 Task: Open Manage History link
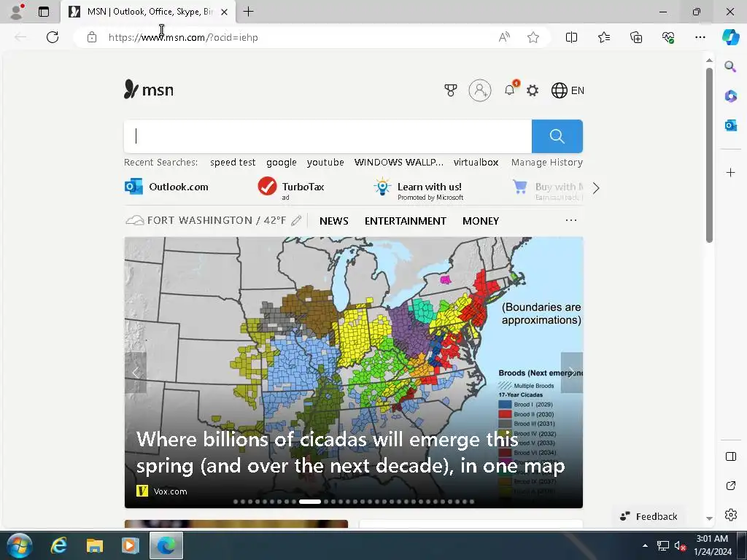pyautogui.click(x=547, y=163)
